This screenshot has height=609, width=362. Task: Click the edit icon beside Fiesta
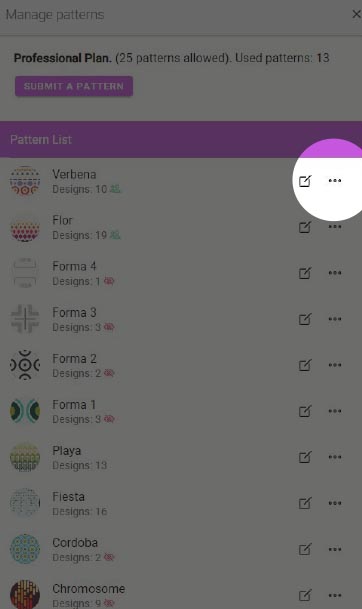pyautogui.click(x=305, y=503)
